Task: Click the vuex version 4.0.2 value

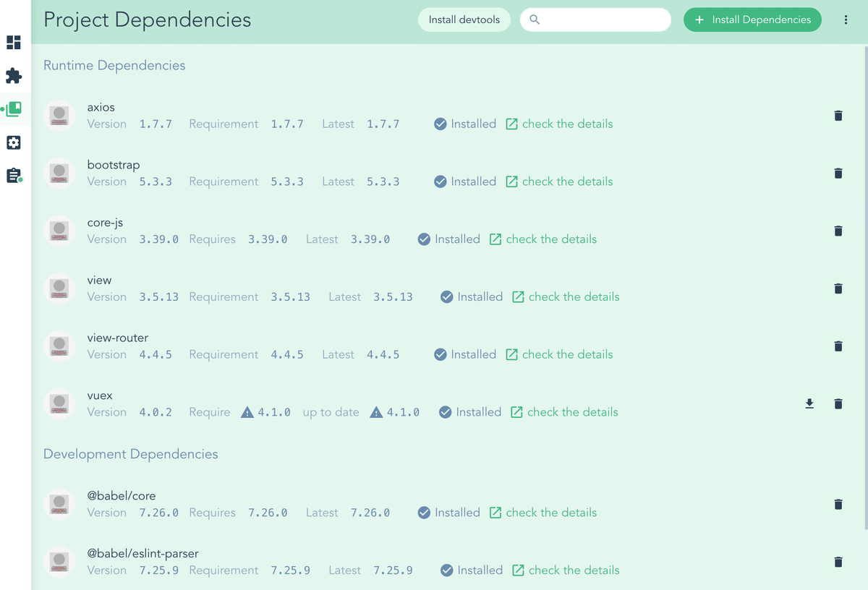Action: coord(156,412)
